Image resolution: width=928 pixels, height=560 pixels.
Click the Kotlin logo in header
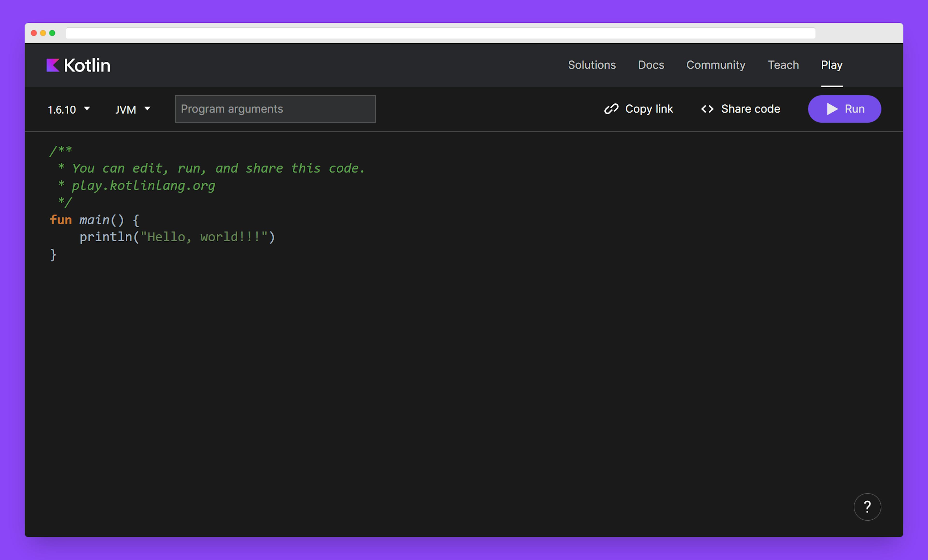coord(78,65)
